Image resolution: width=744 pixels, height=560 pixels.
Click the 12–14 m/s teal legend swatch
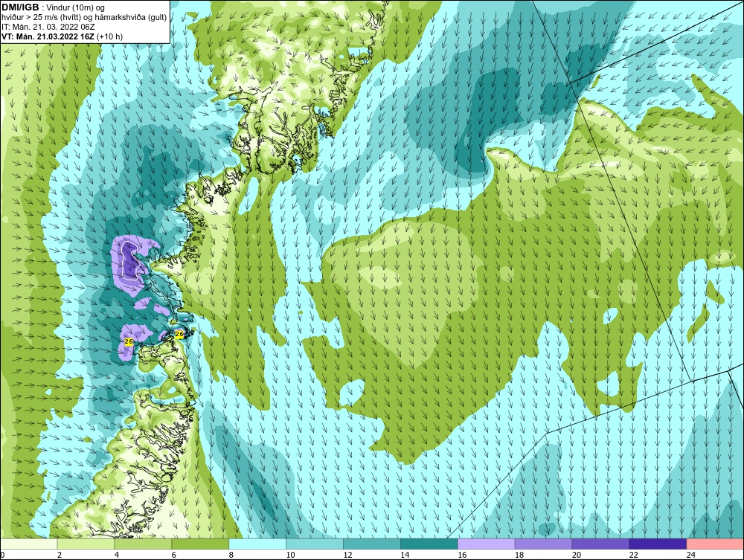[372, 544]
